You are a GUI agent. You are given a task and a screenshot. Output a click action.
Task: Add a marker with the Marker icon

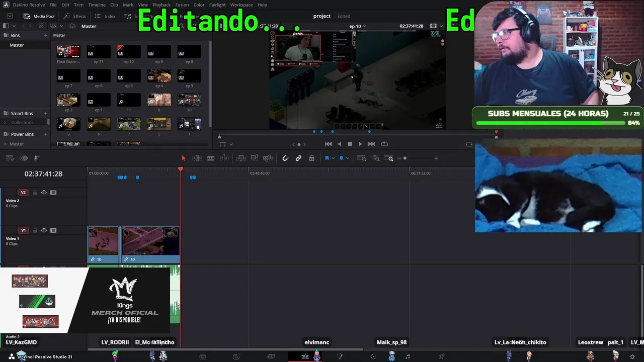pos(341,158)
